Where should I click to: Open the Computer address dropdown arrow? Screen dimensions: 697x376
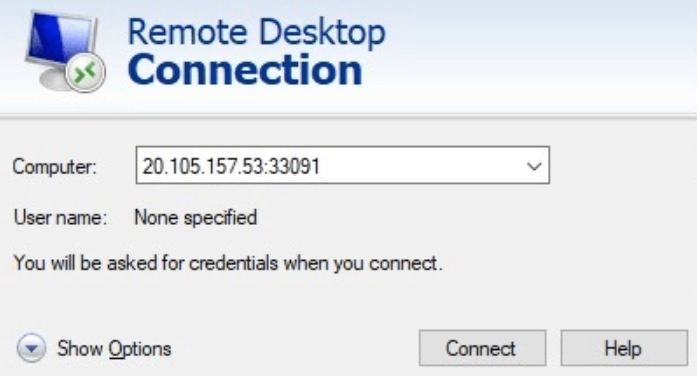534,166
